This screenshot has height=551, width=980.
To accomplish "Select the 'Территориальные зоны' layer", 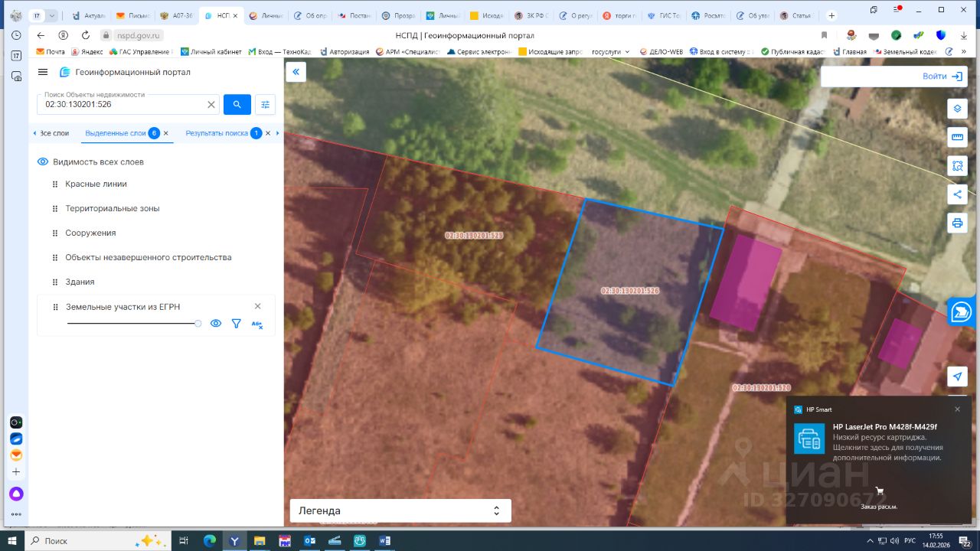I will [113, 208].
